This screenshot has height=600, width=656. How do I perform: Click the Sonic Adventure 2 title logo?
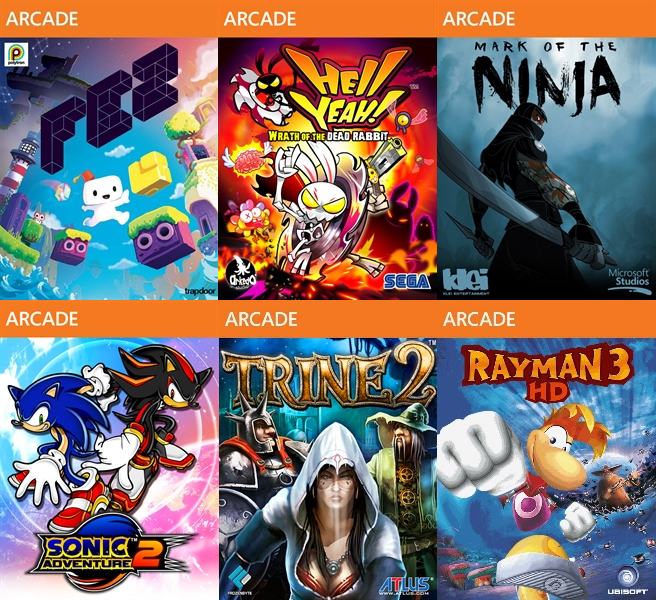(109, 552)
